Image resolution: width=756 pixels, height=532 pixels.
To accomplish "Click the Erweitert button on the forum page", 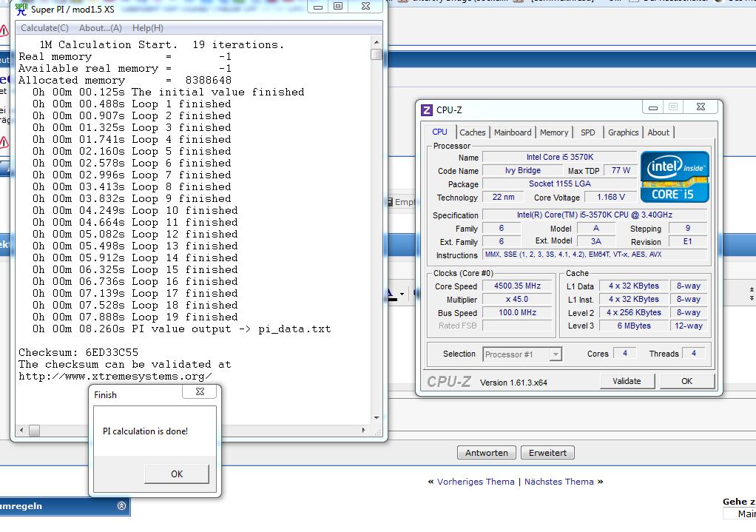I will tap(547, 452).
